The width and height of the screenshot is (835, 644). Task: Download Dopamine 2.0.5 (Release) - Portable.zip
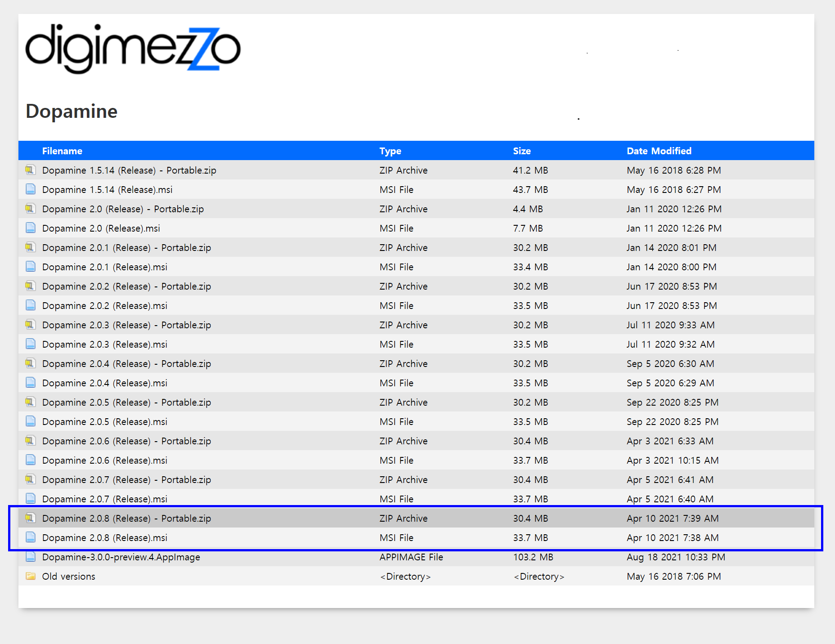click(126, 402)
